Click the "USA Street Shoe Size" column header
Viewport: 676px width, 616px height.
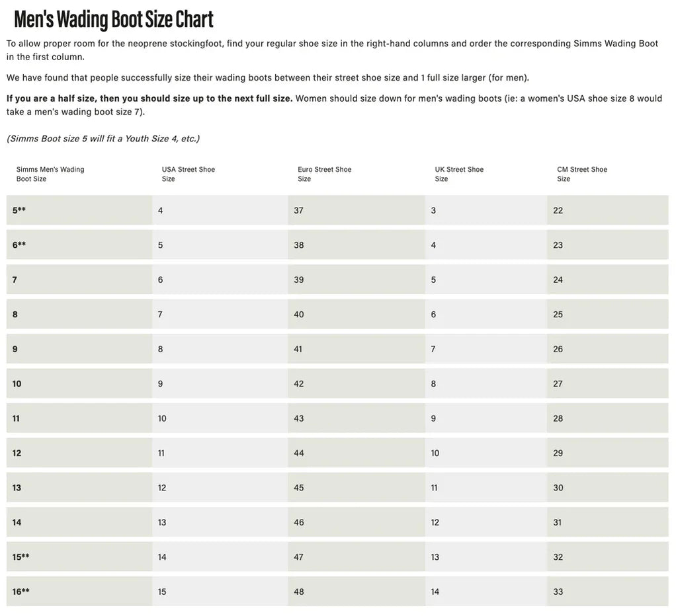pos(189,174)
